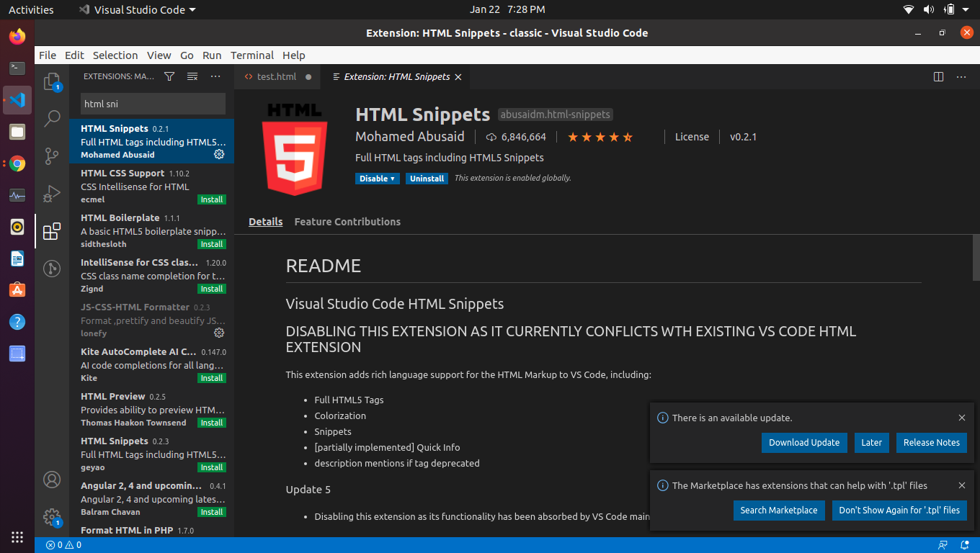Open the Accounts icon in activity bar
The width and height of the screenshot is (980, 553).
pos(52,479)
